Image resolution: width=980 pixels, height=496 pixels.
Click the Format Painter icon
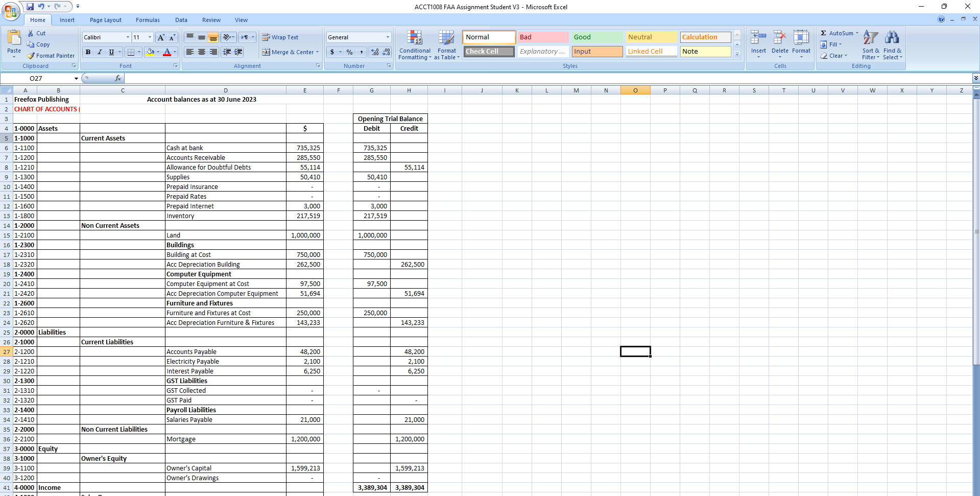[31, 55]
